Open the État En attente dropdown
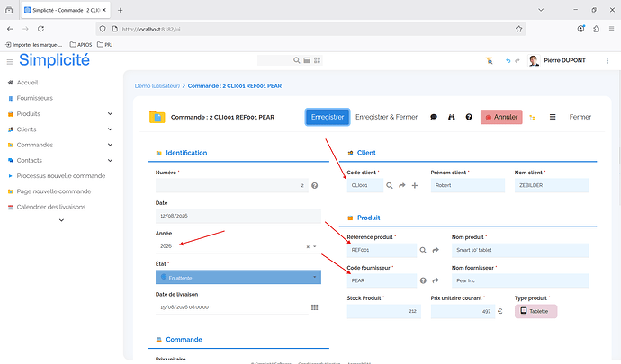 click(238, 278)
